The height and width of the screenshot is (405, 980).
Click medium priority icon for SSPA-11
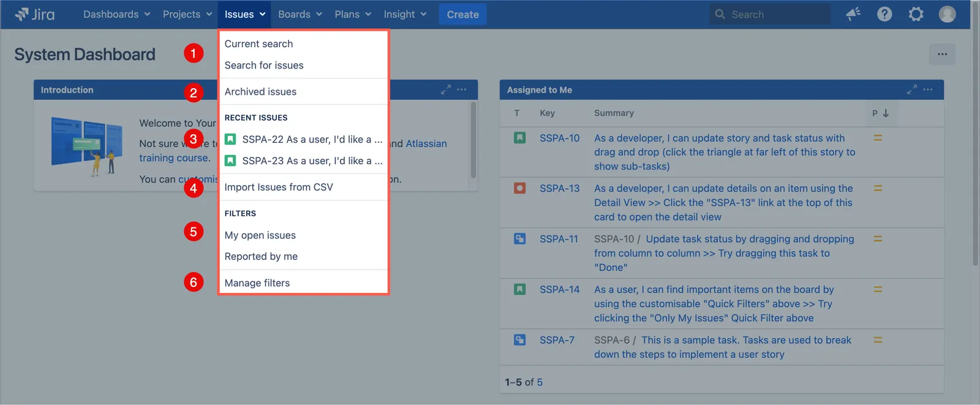(x=878, y=238)
